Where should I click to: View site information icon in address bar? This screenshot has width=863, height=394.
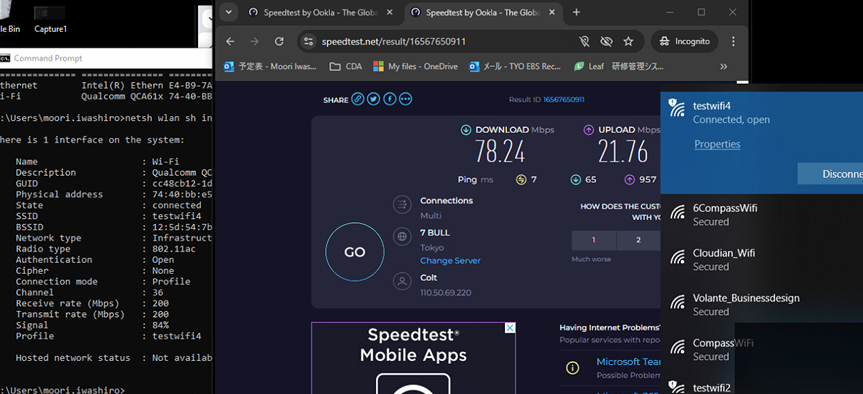point(309,41)
